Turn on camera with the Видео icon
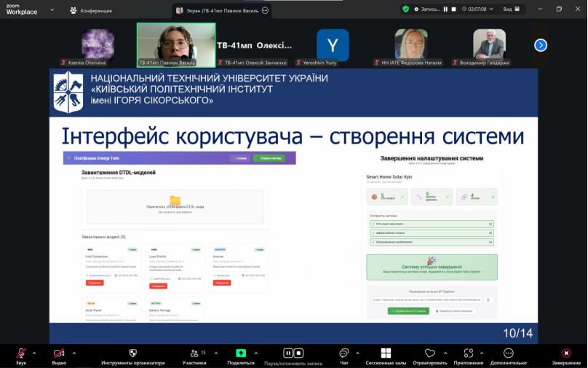The image size is (588, 368). point(59,353)
